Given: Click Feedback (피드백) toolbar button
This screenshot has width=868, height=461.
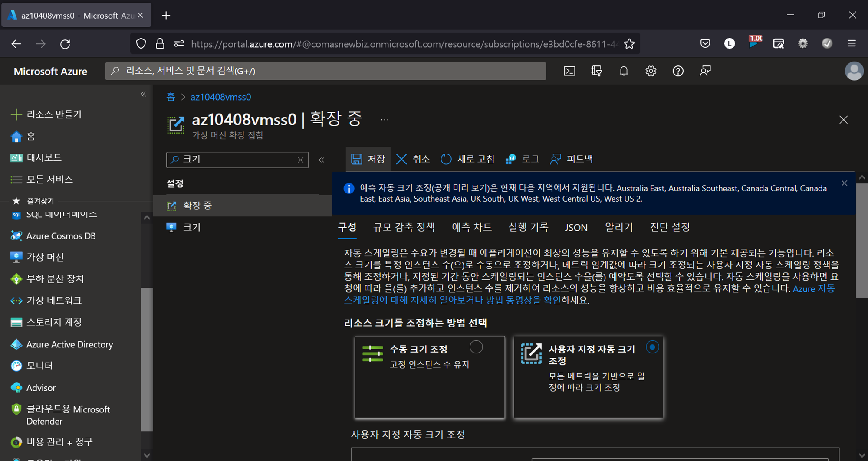Looking at the screenshot, I should point(572,159).
